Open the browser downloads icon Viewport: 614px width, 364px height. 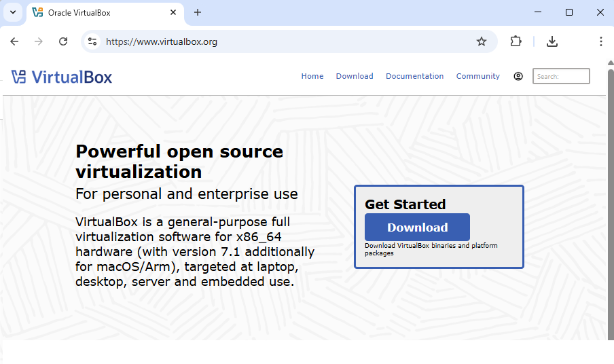pyautogui.click(x=552, y=41)
